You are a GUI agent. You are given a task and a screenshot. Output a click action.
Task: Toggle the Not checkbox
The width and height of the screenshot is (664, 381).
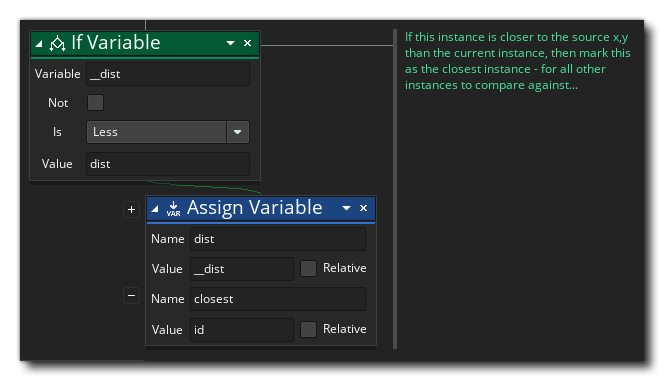coord(95,102)
